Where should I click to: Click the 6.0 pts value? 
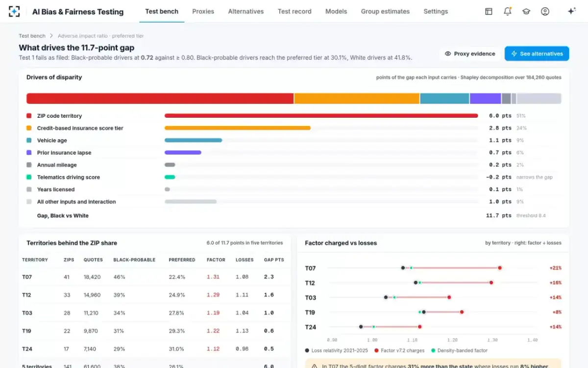pyautogui.click(x=500, y=116)
